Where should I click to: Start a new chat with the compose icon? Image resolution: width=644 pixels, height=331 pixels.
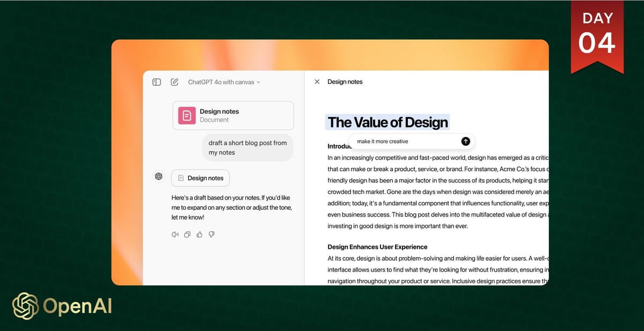point(174,82)
